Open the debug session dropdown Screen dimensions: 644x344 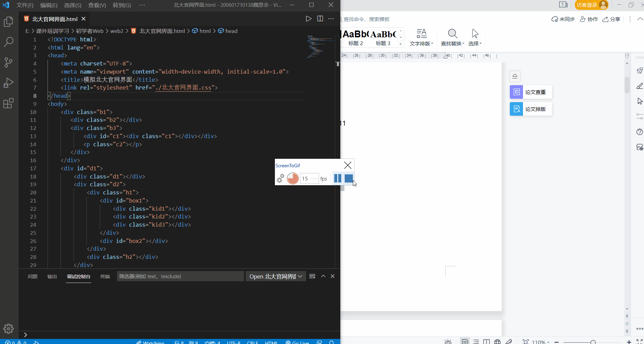pyautogui.click(x=276, y=276)
